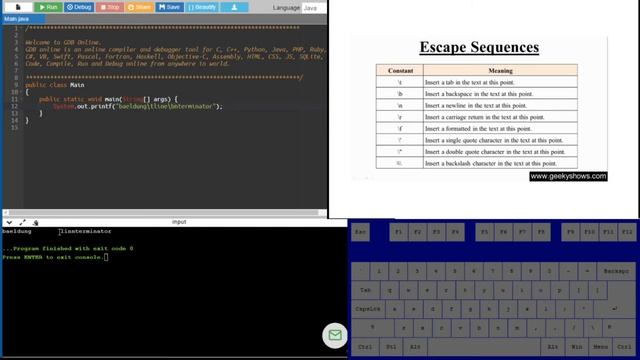This screenshot has width=640, height=360.
Task: Click the 'public class Main' line
Action: [55, 85]
